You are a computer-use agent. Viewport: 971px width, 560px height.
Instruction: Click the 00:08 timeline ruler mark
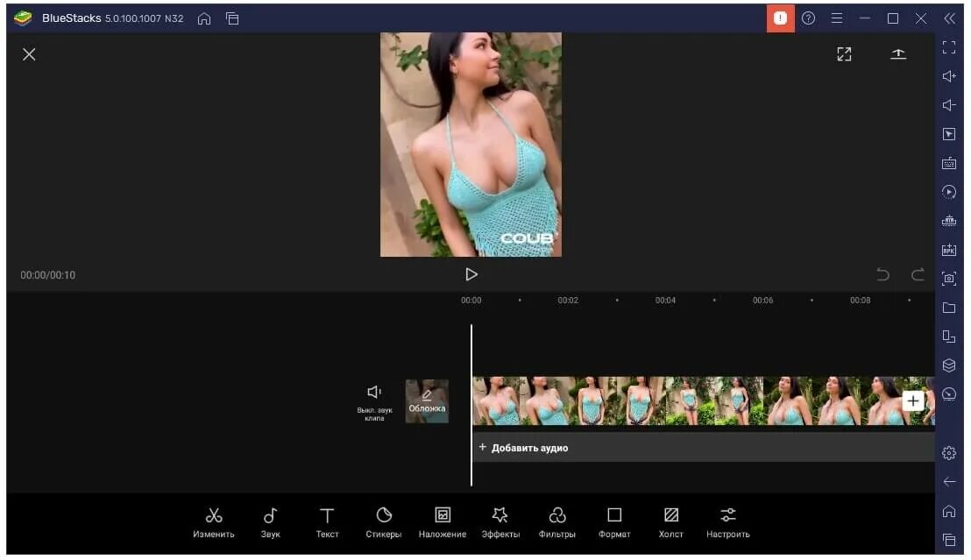(861, 301)
